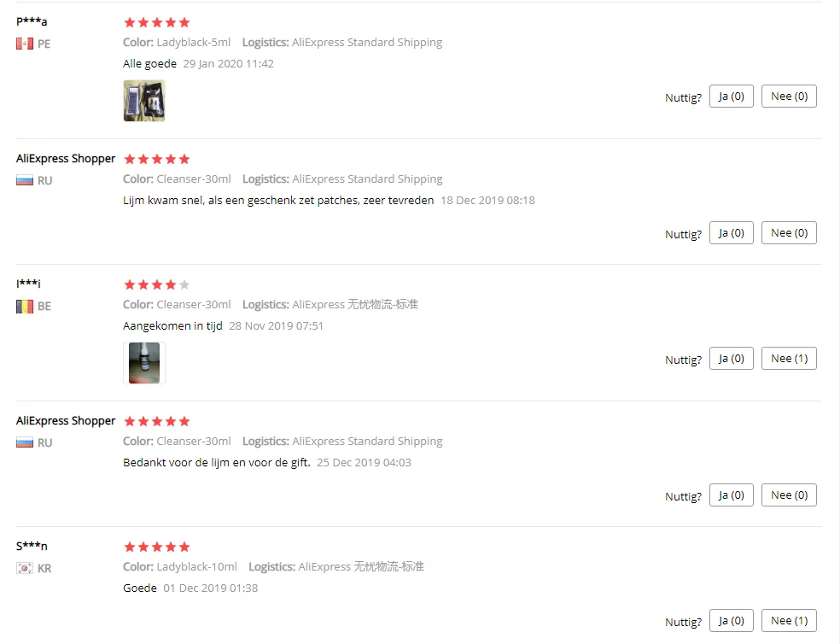Click Nee (1) on S***n's 'Goede' review
Screen dimensions: 840x644
(x=789, y=621)
